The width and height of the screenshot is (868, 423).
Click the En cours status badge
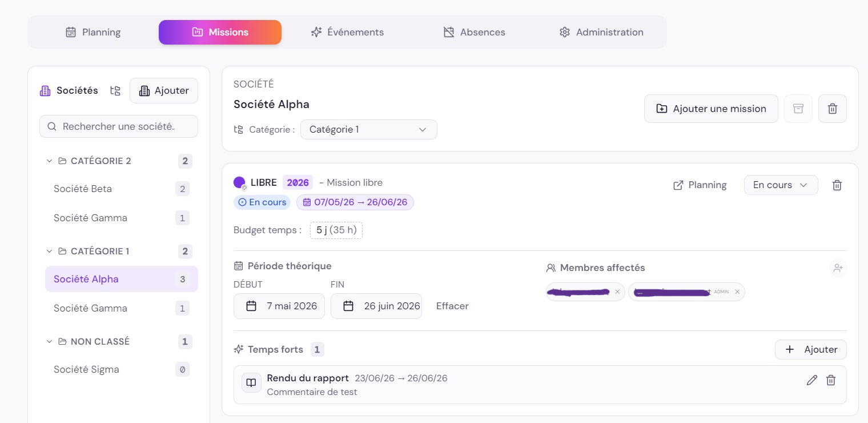click(x=262, y=202)
